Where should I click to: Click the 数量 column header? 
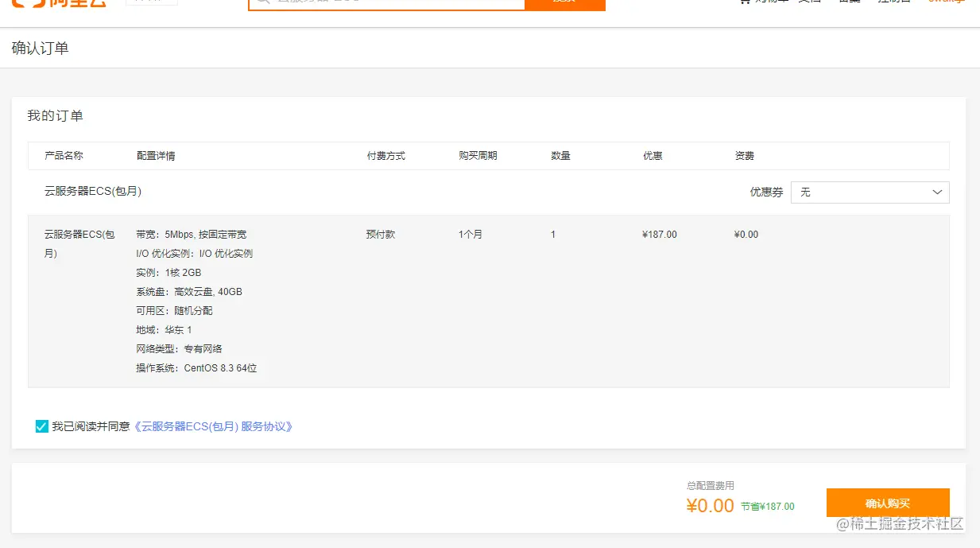click(x=560, y=156)
